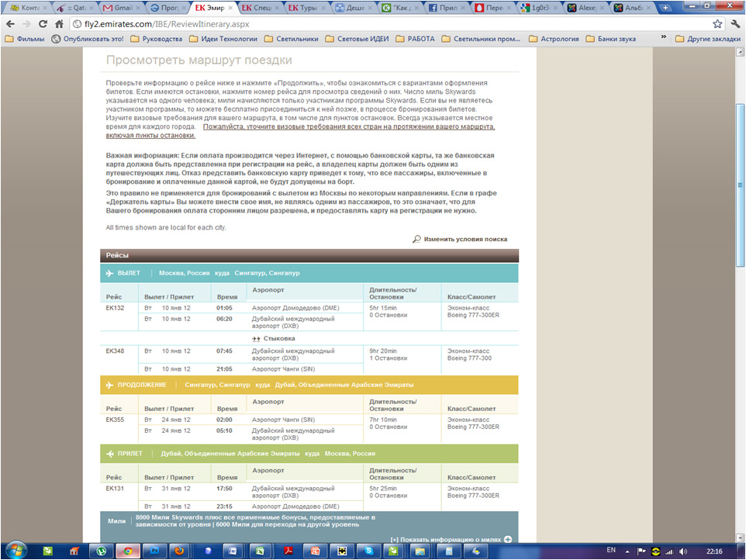This screenshot has height=560, width=746.
Task: Open the 'Руководства' bookmarks folder
Action: coord(157,39)
